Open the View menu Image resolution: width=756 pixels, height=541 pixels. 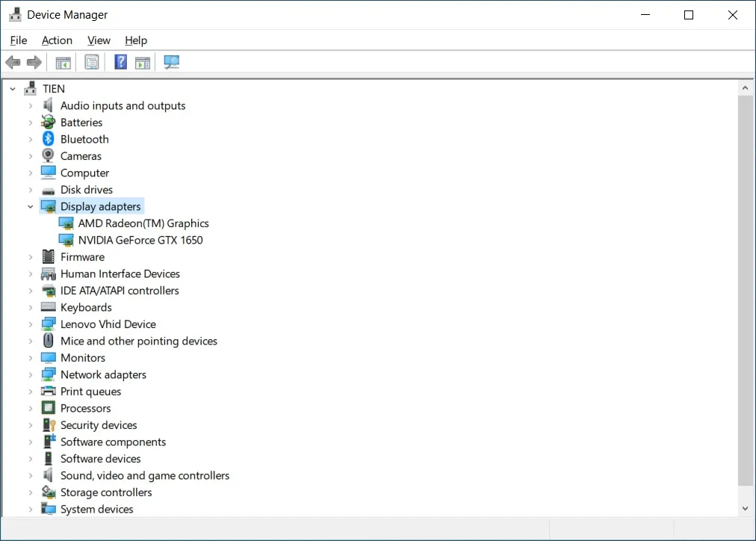pos(99,40)
